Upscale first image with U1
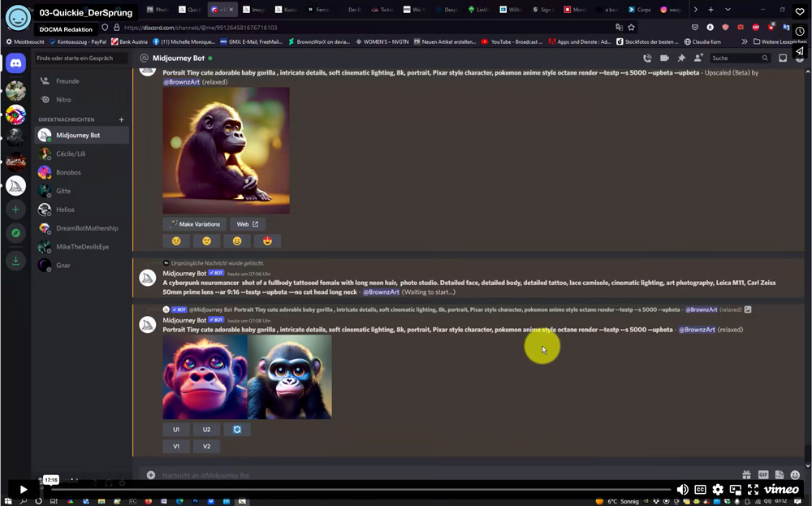The width and height of the screenshot is (812, 506). coord(176,430)
